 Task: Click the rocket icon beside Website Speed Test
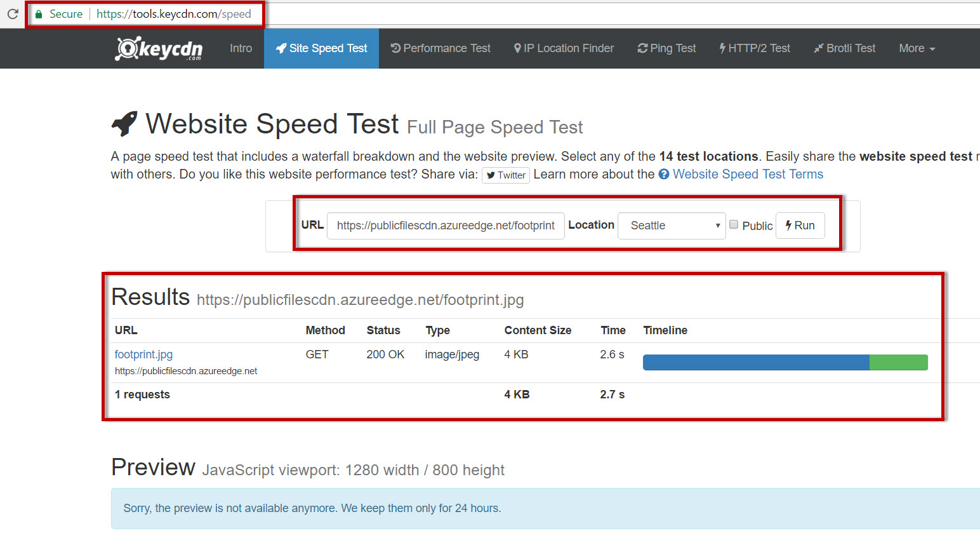tap(124, 124)
